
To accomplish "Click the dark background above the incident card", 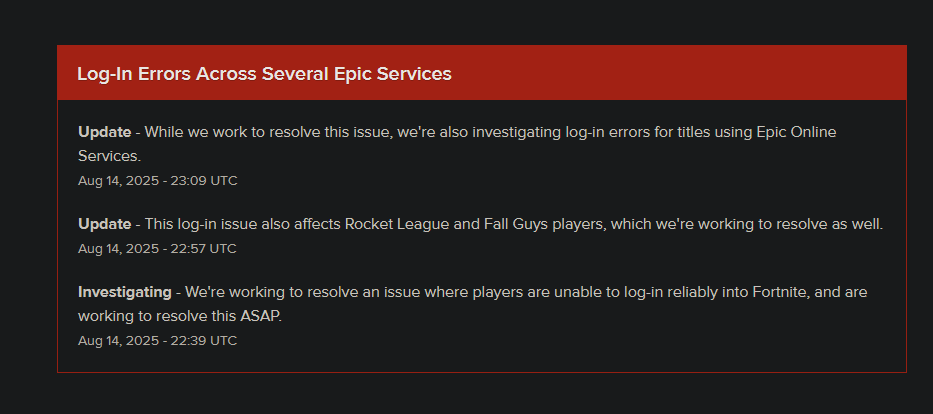I will click(480, 20).
